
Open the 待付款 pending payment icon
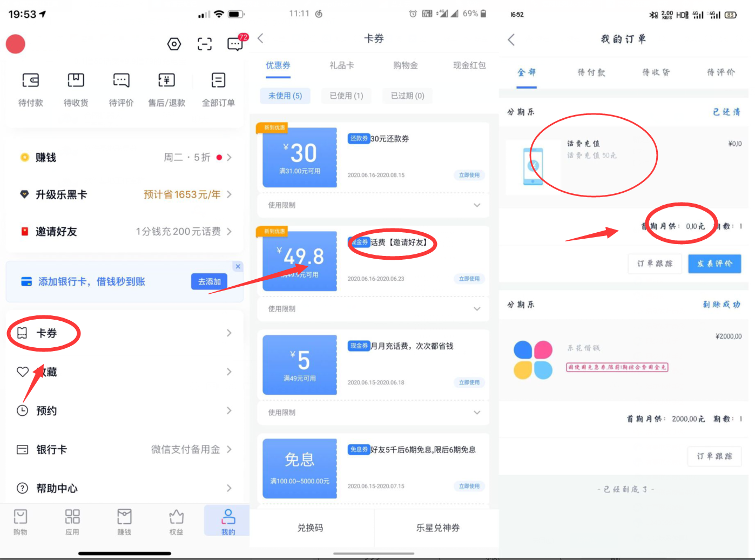pyautogui.click(x=31, y=80)
